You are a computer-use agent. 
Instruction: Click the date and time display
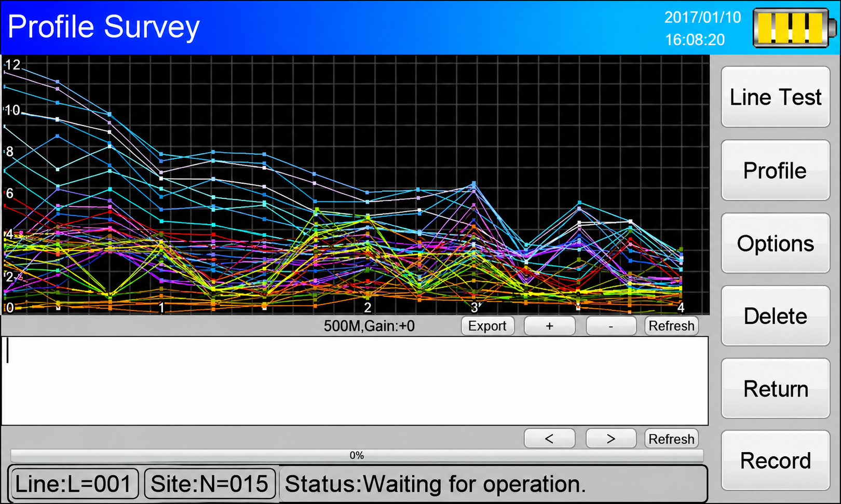[x=702, y=29]
